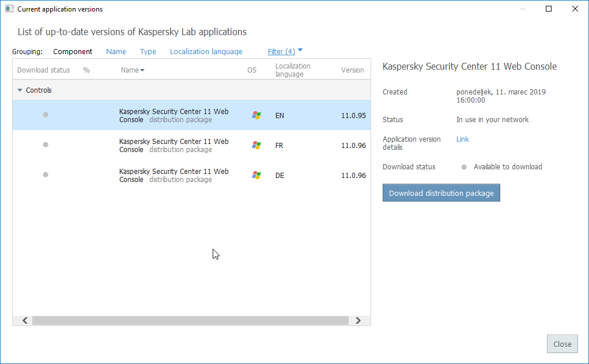Click the Windows OS icon in the EN row
This screenshot has height=364, width=589.
coord(256,115)
